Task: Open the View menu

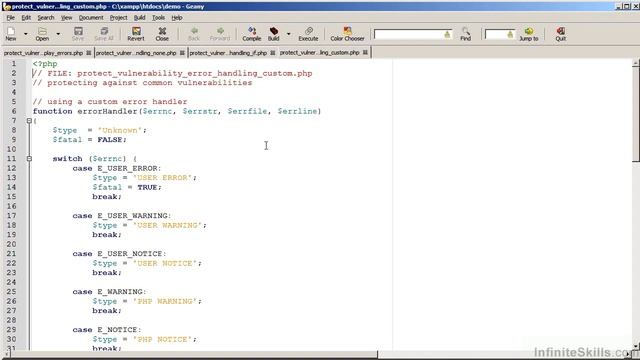Action: (x=67, y=18)
